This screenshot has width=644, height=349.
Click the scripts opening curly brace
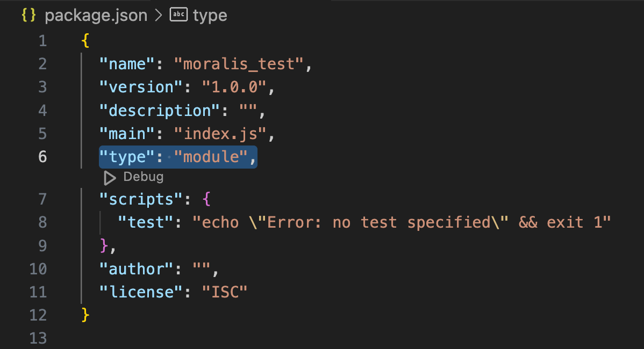point(206,199)
